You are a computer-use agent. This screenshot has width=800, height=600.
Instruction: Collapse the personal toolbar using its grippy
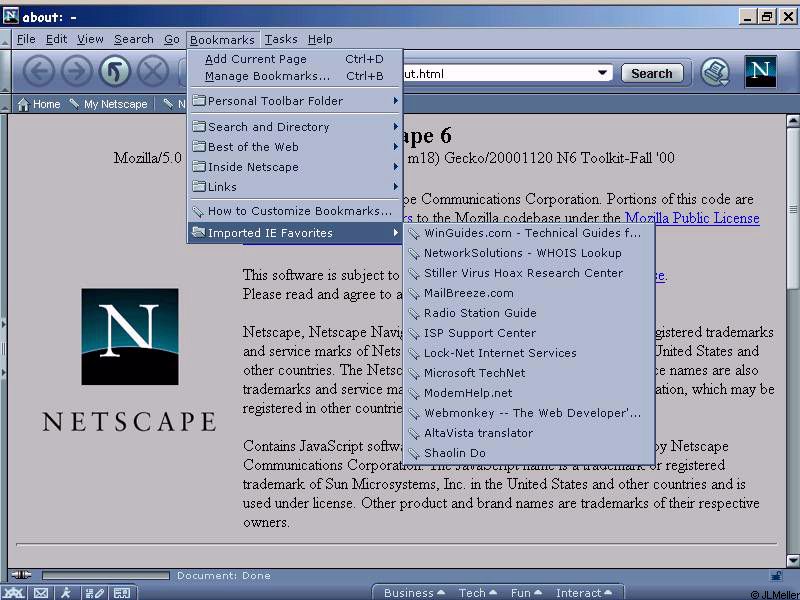click(x=5, y=104)
